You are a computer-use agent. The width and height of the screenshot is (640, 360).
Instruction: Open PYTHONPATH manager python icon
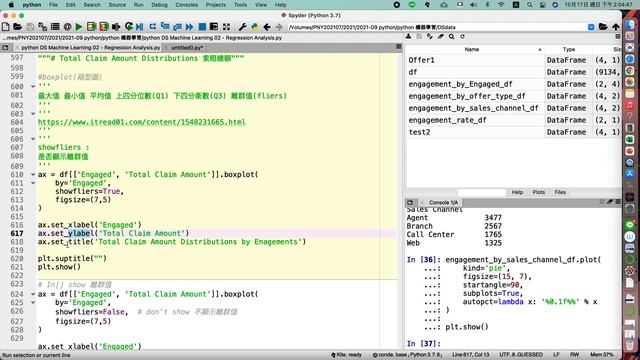255,27
